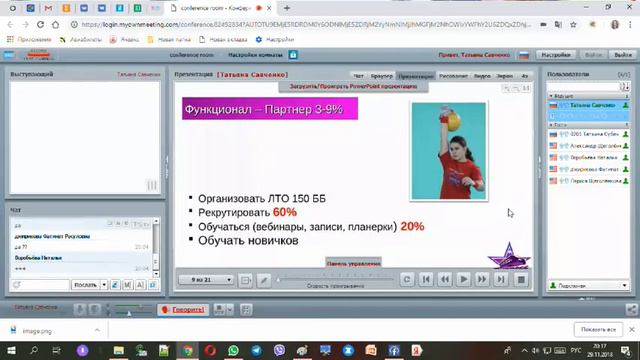Click speaker panel handle icon
This screenshot has width=640, height=360.
coord(151,185)
